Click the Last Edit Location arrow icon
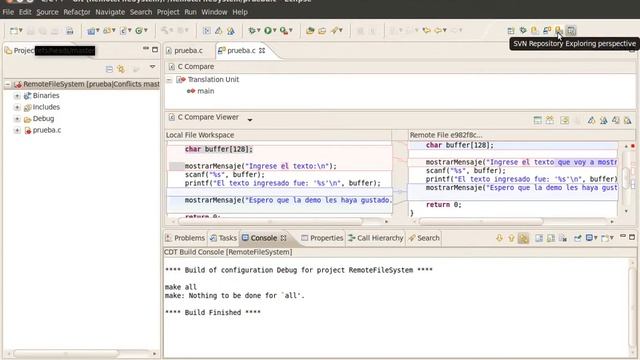 coord(427,31)
